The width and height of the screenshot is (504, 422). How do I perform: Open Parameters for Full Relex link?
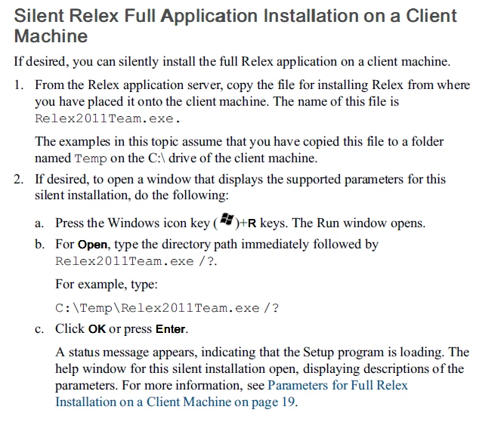(338, 386)
